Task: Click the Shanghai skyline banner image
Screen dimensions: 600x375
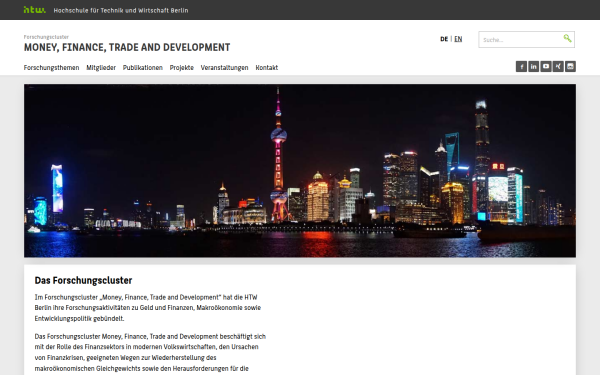Action: click(x=300, y=171)
